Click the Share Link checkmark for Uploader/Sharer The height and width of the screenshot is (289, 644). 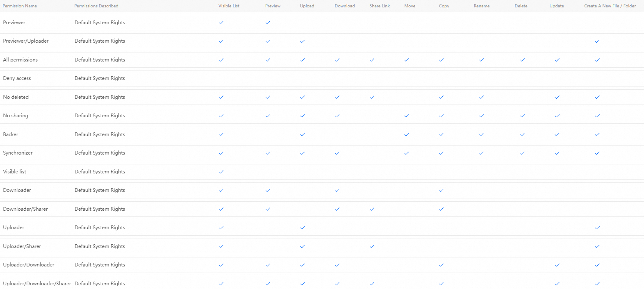372,246
